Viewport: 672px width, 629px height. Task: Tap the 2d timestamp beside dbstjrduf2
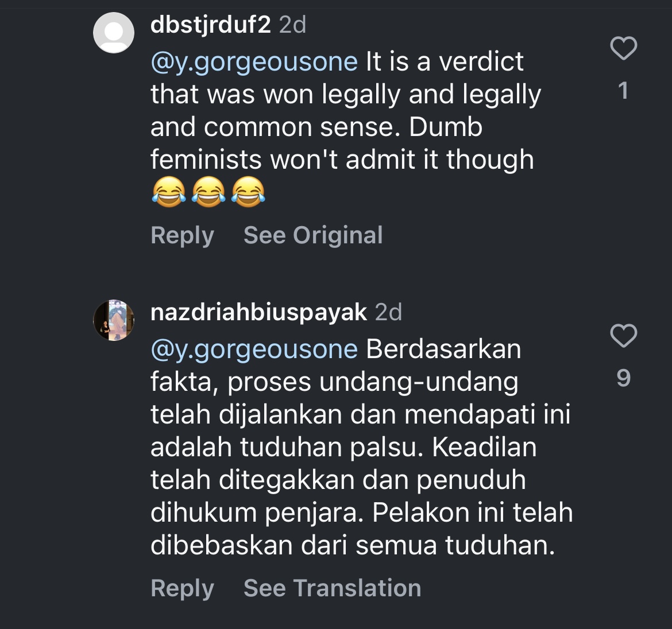(293, 25)
